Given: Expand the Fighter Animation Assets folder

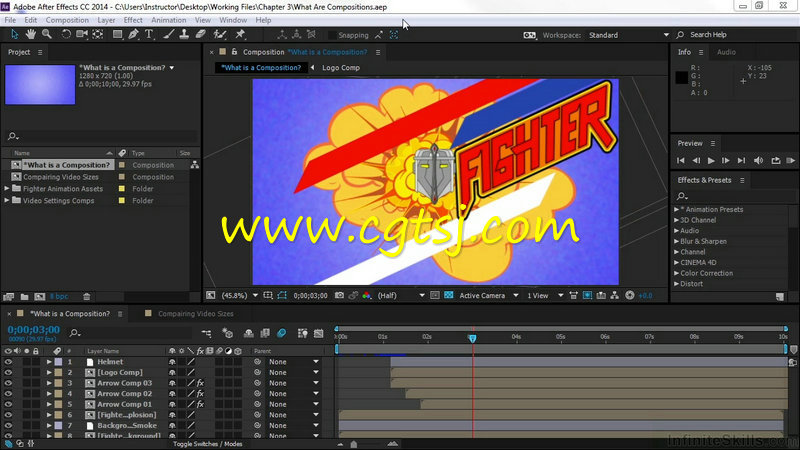Looking at the screenshot, I should tap(7, 189).
